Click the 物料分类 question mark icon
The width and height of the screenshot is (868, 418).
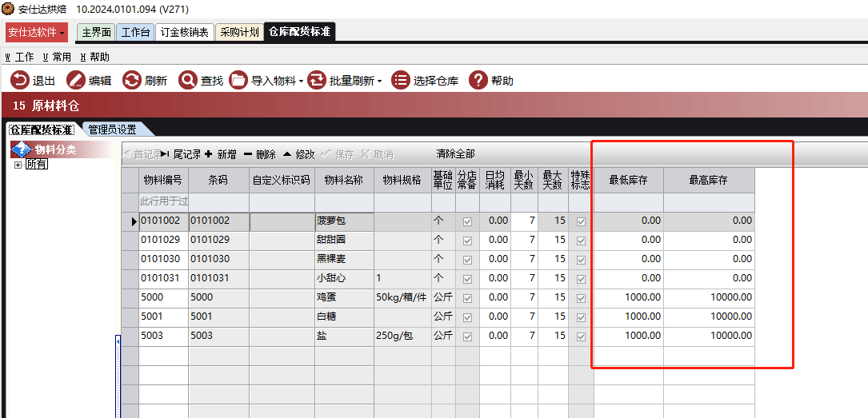21,149
